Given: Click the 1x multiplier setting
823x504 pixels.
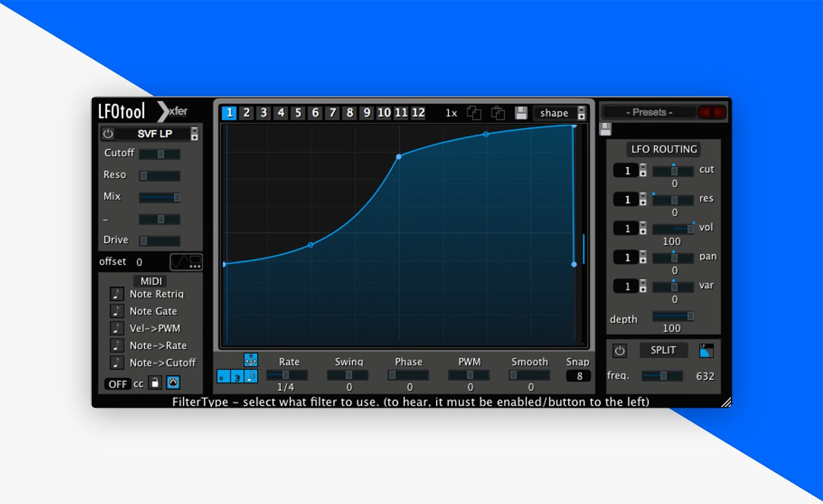Looking at the screenshot, I should click(451, 113).
